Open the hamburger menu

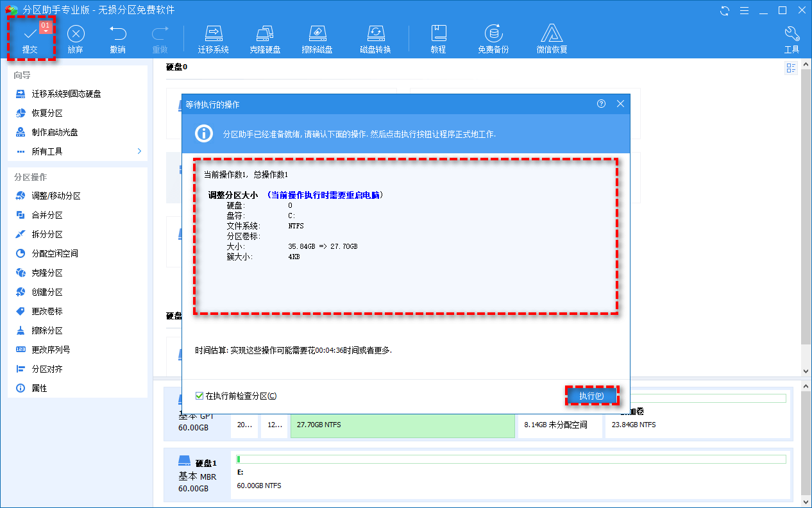tap(743, 10)
